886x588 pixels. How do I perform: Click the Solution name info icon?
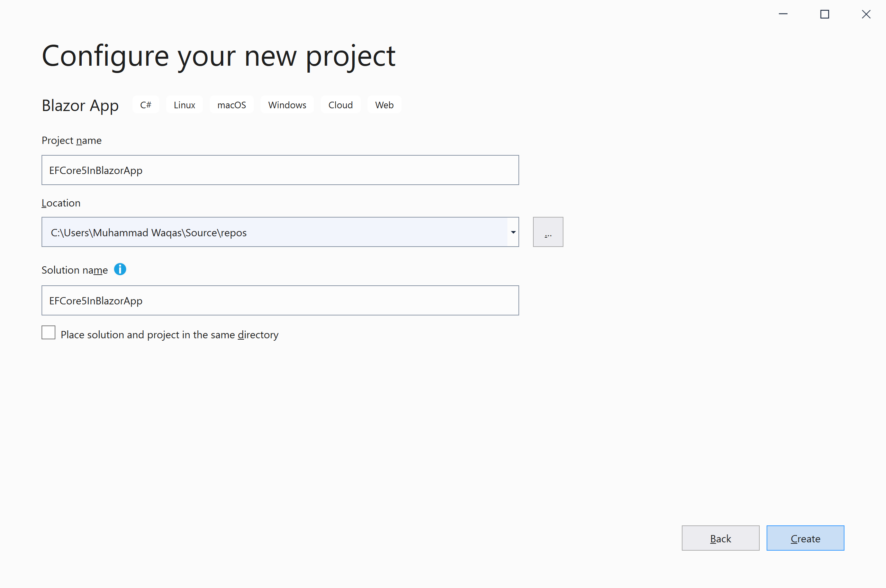pyautogui.click(x=120, y=269)
